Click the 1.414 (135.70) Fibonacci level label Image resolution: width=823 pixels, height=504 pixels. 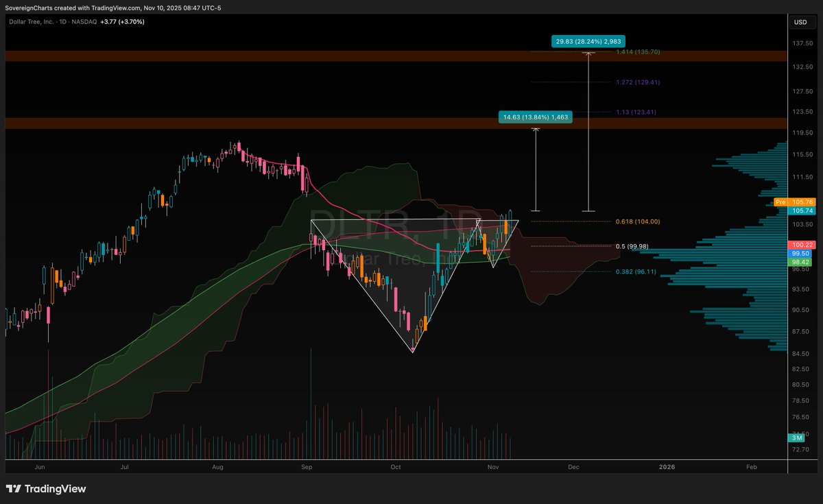click(x=639, y=52)
